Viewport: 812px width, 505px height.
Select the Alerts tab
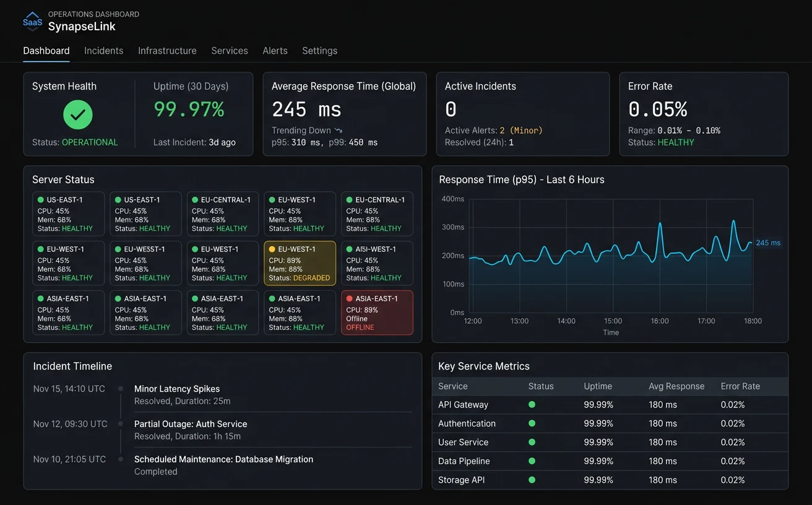pos(275,51)
